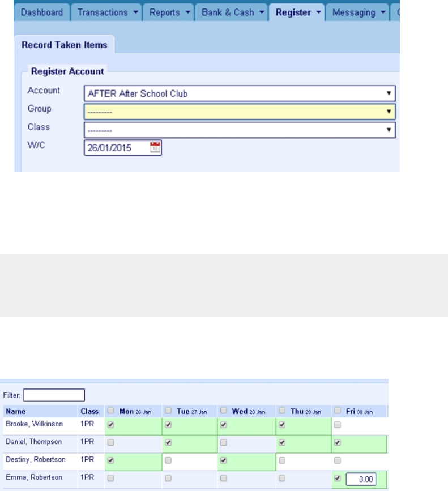
Task: Select the name Emma, Robertson
Action: pyautogui.click(x=34, y=477)
